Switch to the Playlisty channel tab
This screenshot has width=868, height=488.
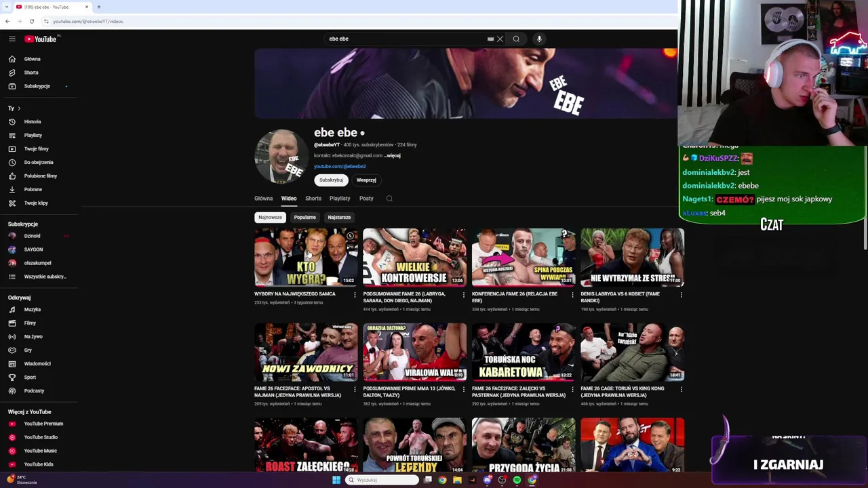pos(340,199)
